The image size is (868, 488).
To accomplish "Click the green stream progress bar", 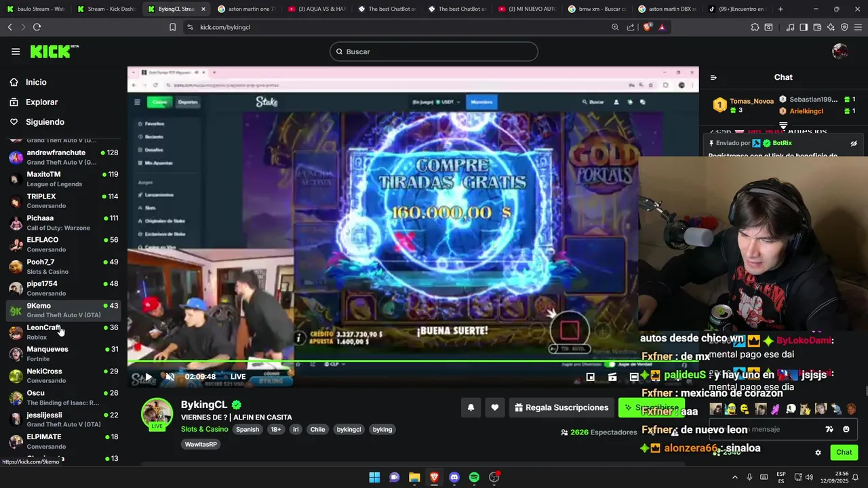I will pos(413,361).
